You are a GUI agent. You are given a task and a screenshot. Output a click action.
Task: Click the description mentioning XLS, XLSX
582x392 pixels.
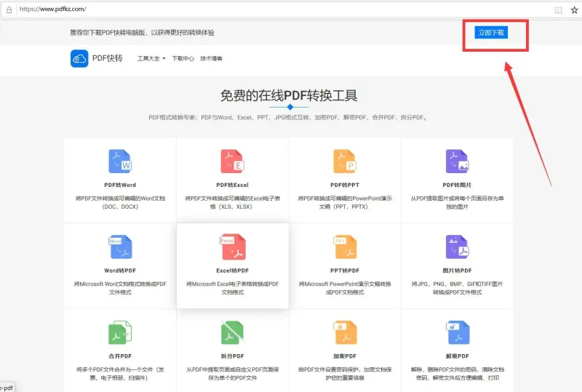[232, 203]
